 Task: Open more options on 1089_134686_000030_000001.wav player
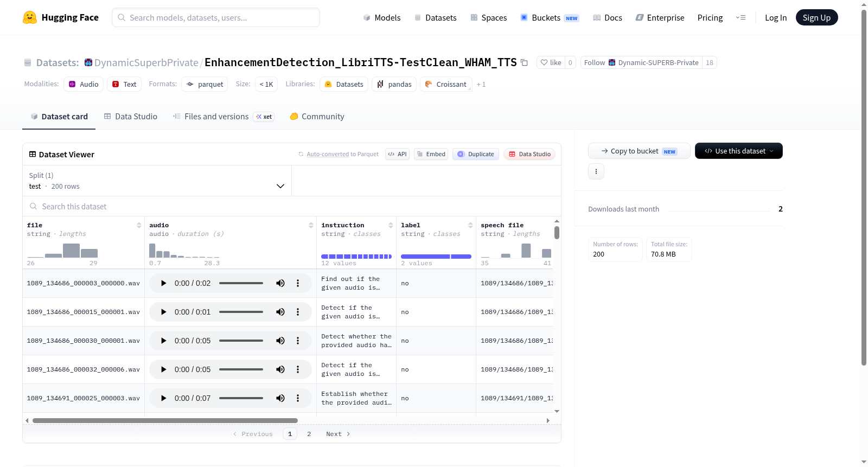(x=298, y=341)
